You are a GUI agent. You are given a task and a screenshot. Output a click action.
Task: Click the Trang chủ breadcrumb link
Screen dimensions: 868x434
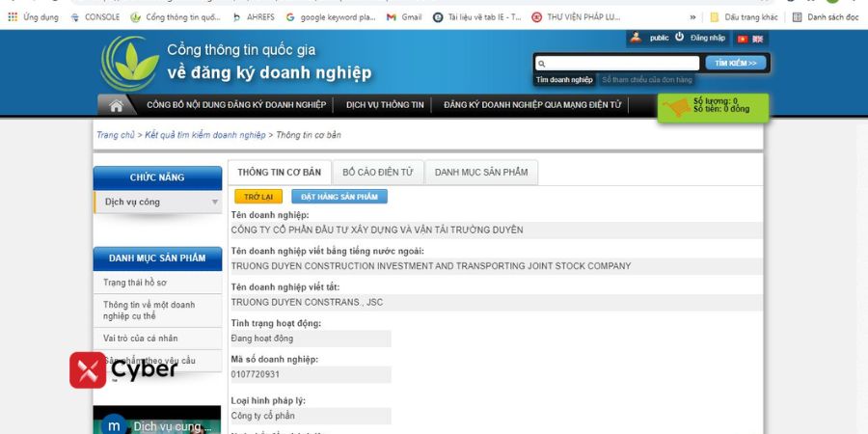116,135
